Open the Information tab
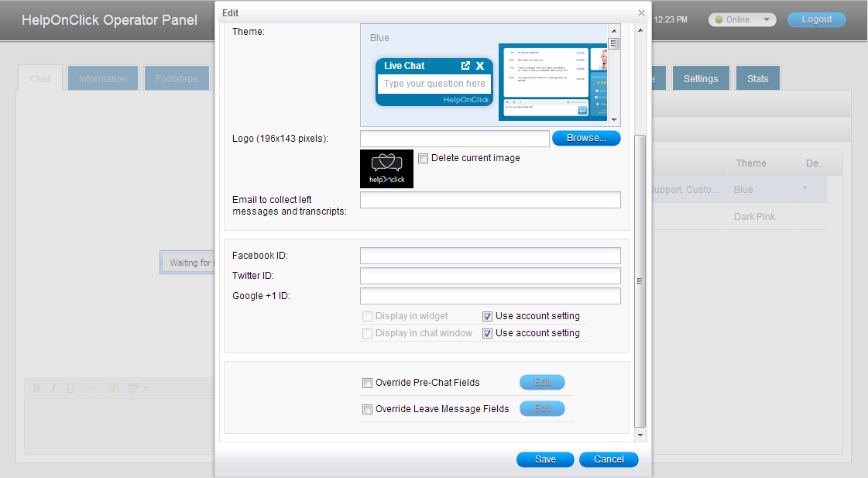The height and width of the screenshot is (478, 868). [x=103, y=79]
